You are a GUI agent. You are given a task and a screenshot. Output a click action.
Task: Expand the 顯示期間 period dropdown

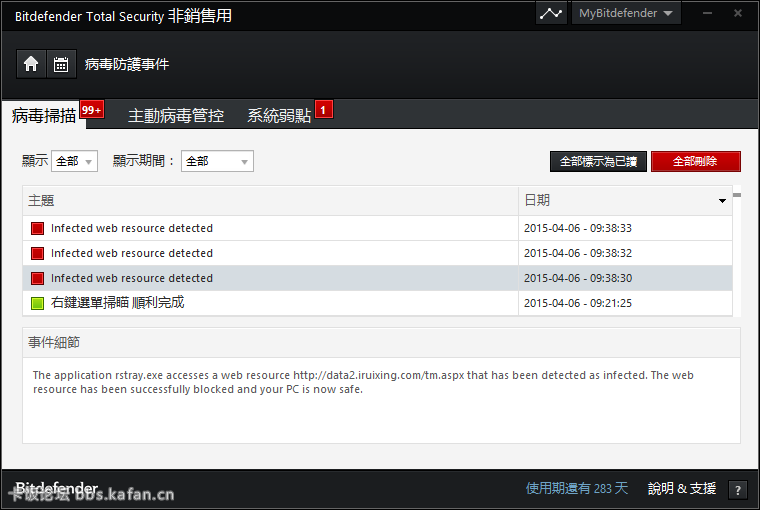click(217, 161)
